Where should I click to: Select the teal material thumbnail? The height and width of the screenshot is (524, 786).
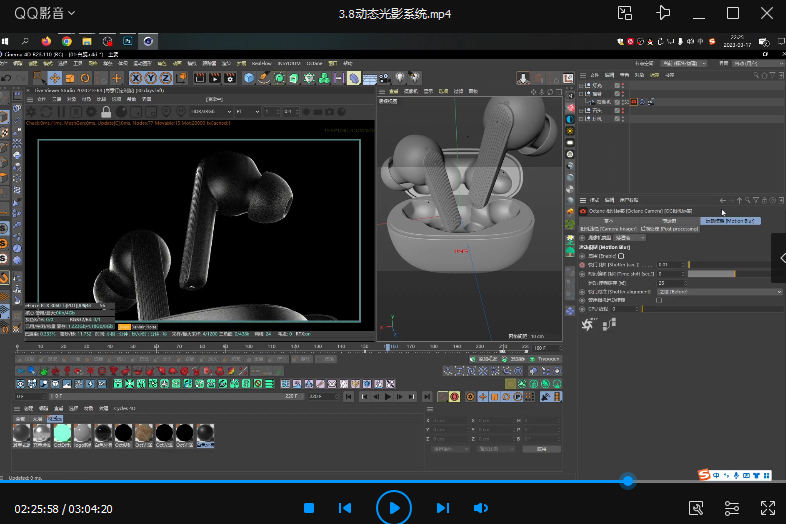coord(62,433)
